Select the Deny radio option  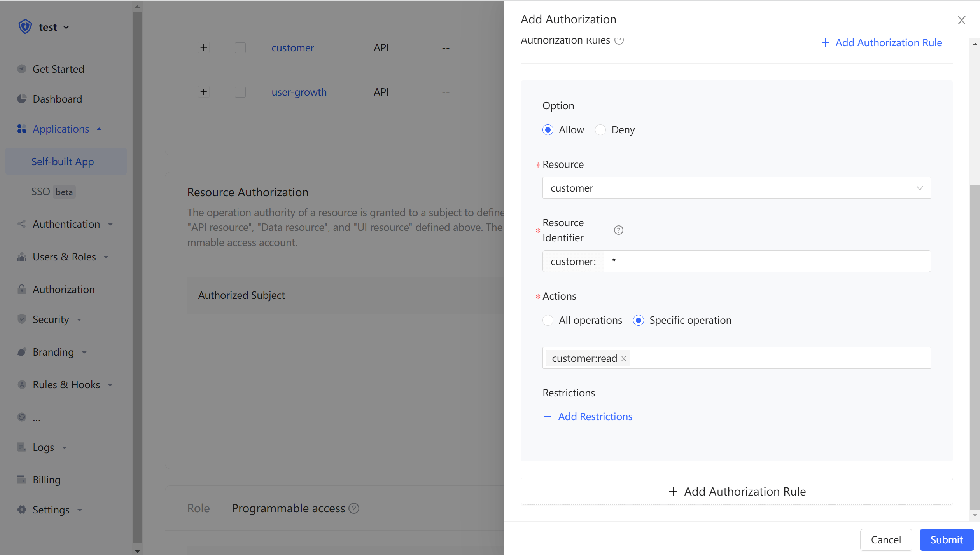(600, 130)
